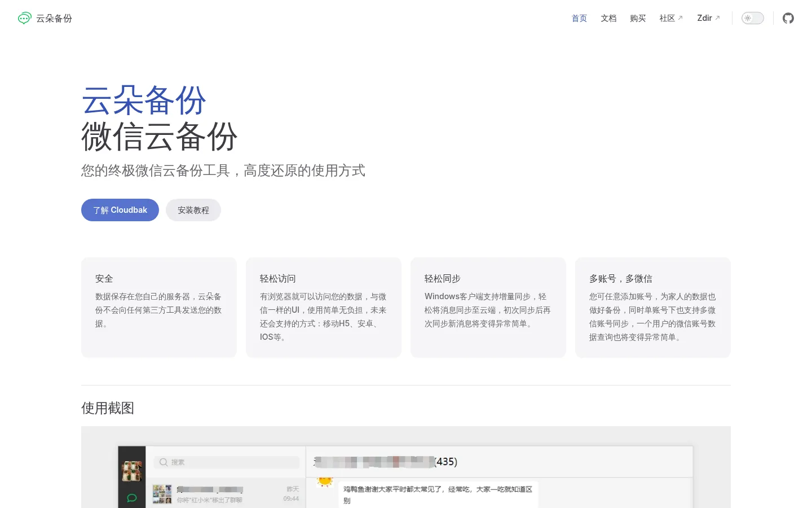Click the 了解 Cloudbak button
812x508 pixels.
point(120,210)
